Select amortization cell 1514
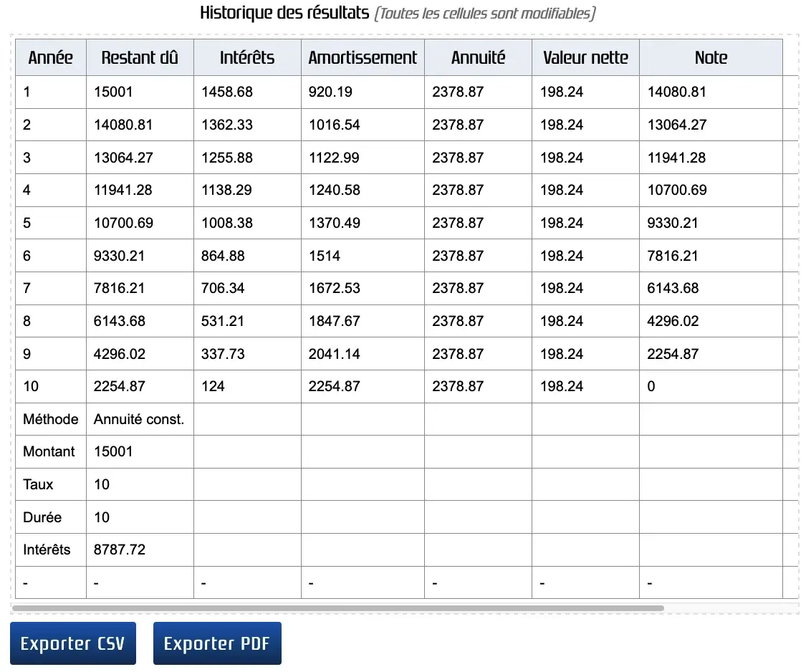 tap(363, 256)
